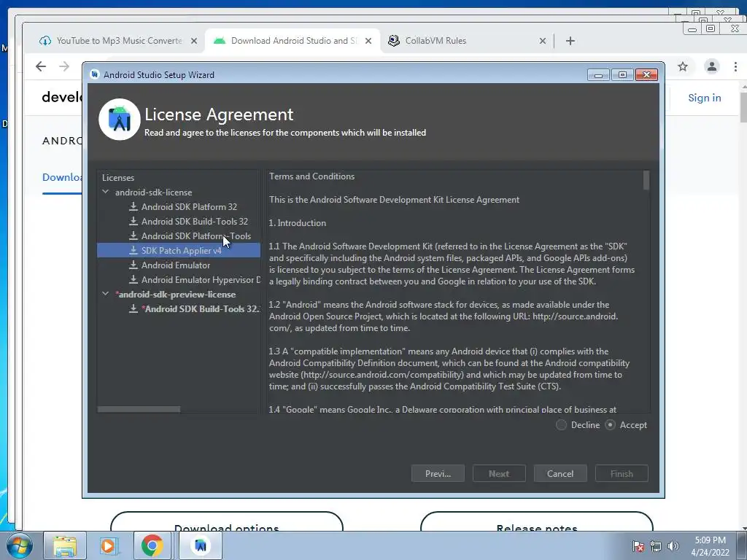747x560 pixels.
Task: Click download icon beside Android Emulator row
Action: point(133,265)
